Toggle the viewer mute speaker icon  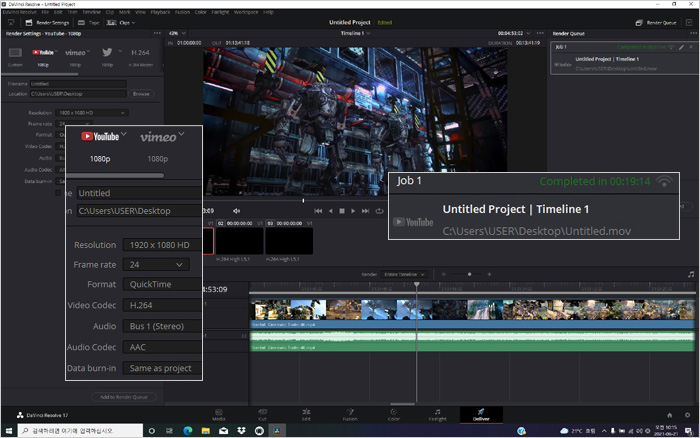236,211
